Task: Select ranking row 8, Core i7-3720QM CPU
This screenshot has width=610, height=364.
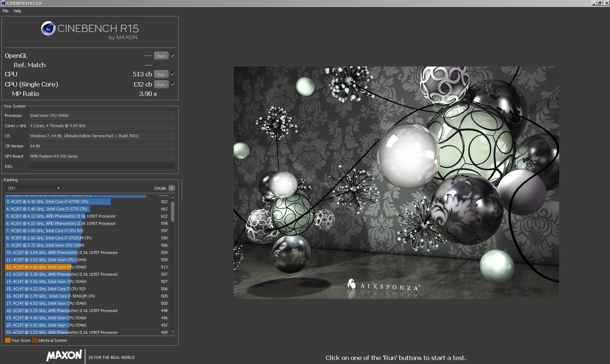Action: point(87,238)
